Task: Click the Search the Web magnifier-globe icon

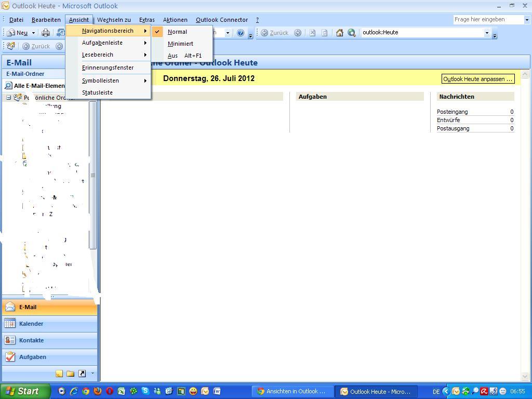Action: coord(352,33)
